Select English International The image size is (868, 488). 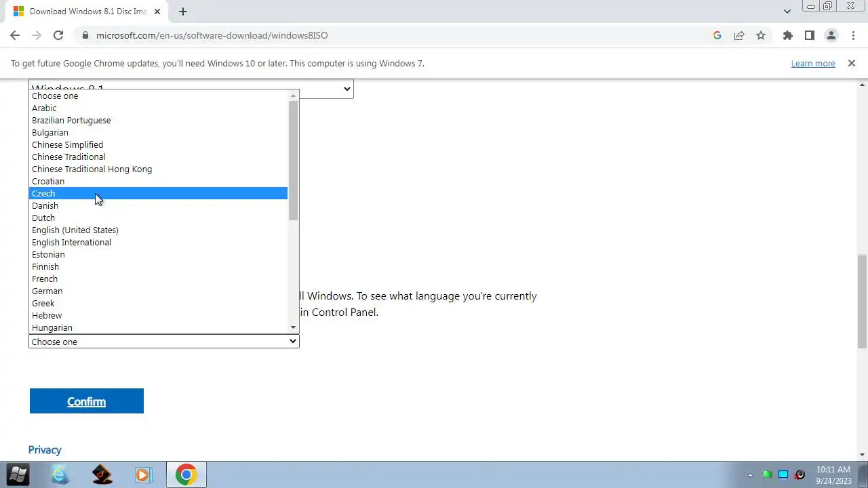point(159,242)
